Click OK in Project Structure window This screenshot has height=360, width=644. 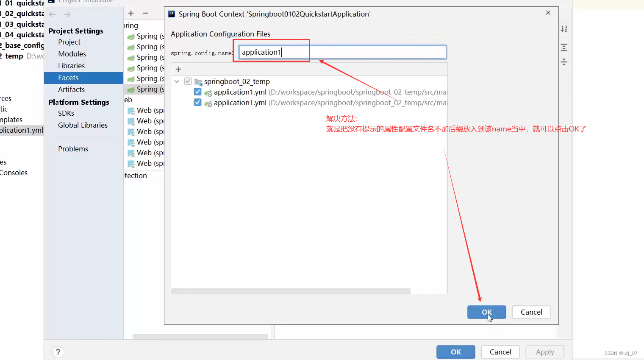click(456, 352)
